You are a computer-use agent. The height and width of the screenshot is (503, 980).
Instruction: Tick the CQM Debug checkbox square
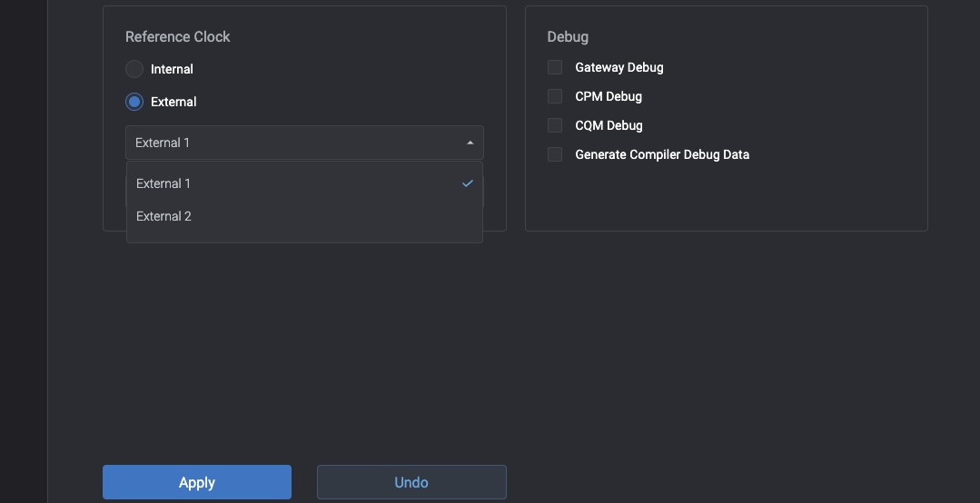(x=555, y=125)
